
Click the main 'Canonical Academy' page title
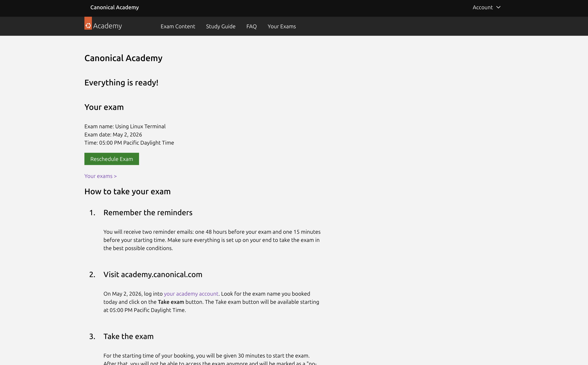click(x=123, y=58)
